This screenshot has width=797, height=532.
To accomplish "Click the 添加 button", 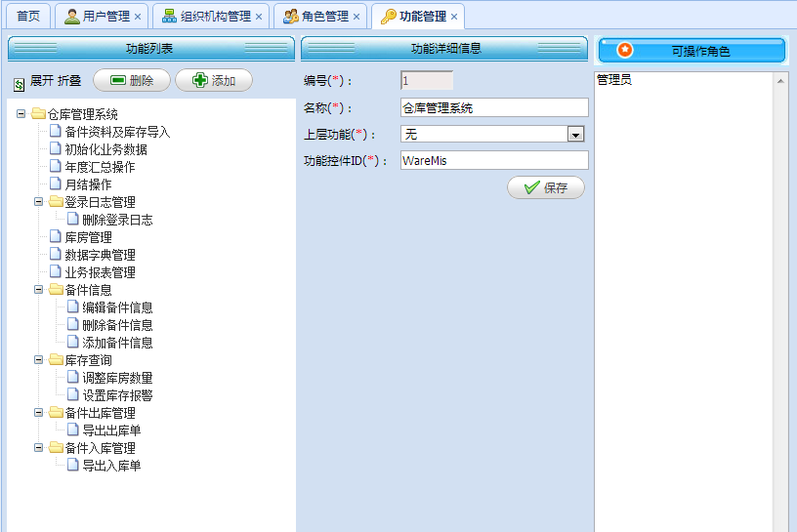I will point(214,80).
